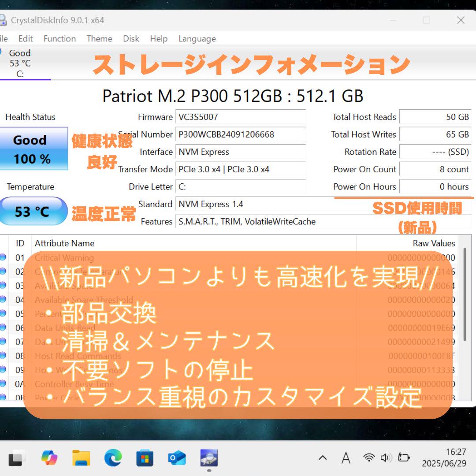
Task: Open the Disk menu
Action: point(131,38)
